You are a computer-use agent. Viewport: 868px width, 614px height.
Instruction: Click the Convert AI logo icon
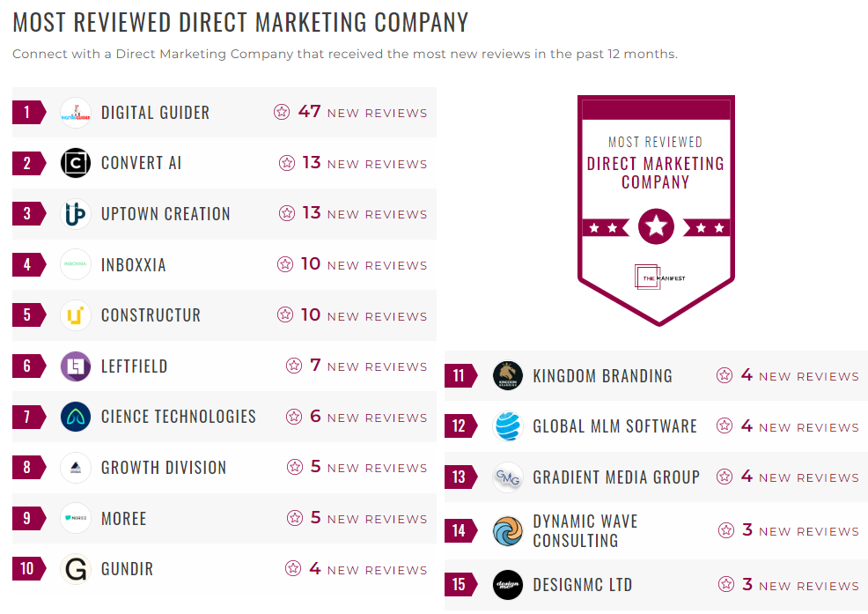pyautogui.click(x=76, y=163)
